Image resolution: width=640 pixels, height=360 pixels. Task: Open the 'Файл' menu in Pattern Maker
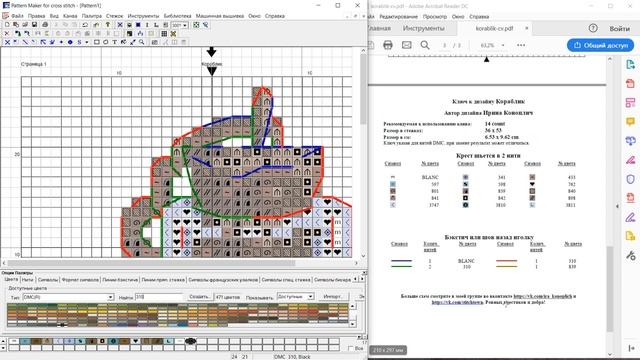(x=17, y=16)
